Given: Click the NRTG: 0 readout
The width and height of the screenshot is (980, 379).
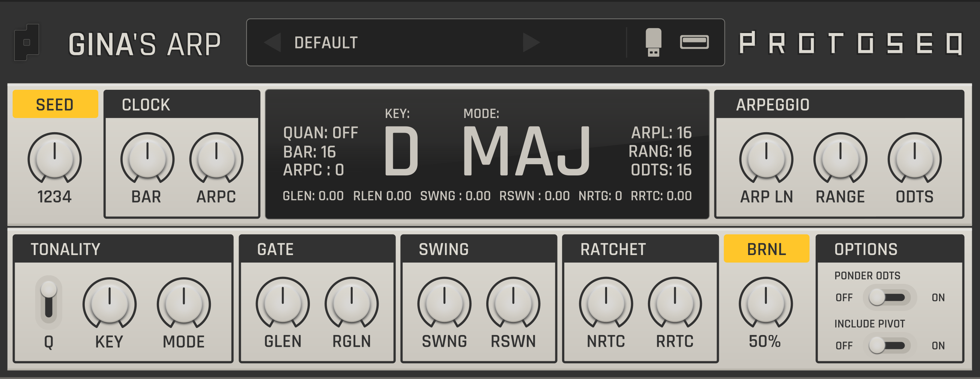Looking at the screenshot, I should click(x=600, y=196).
